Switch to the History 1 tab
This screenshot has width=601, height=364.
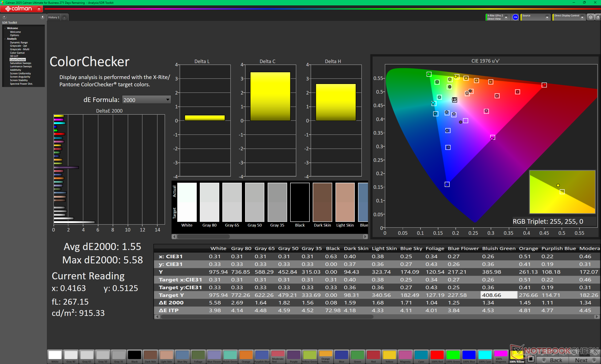pyautogui.click(x=54, y=17)
